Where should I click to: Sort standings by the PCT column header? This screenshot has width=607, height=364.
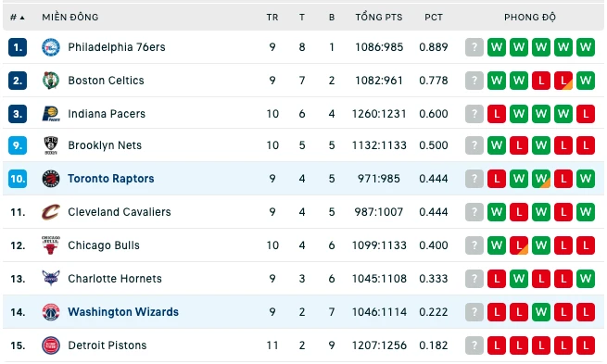pos(434,18)
